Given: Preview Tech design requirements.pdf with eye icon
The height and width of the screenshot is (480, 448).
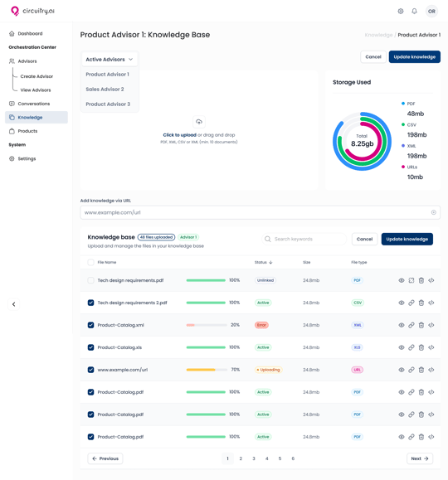Looking at the screenshot, I should click(402, 280).
